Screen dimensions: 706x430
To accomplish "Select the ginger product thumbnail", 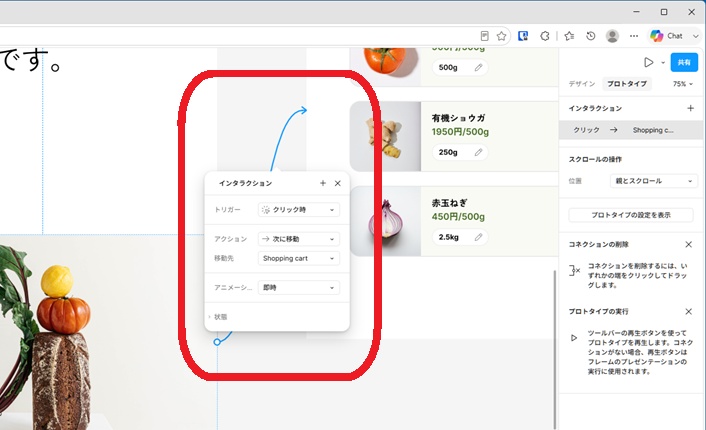I will tap(385, 136).
